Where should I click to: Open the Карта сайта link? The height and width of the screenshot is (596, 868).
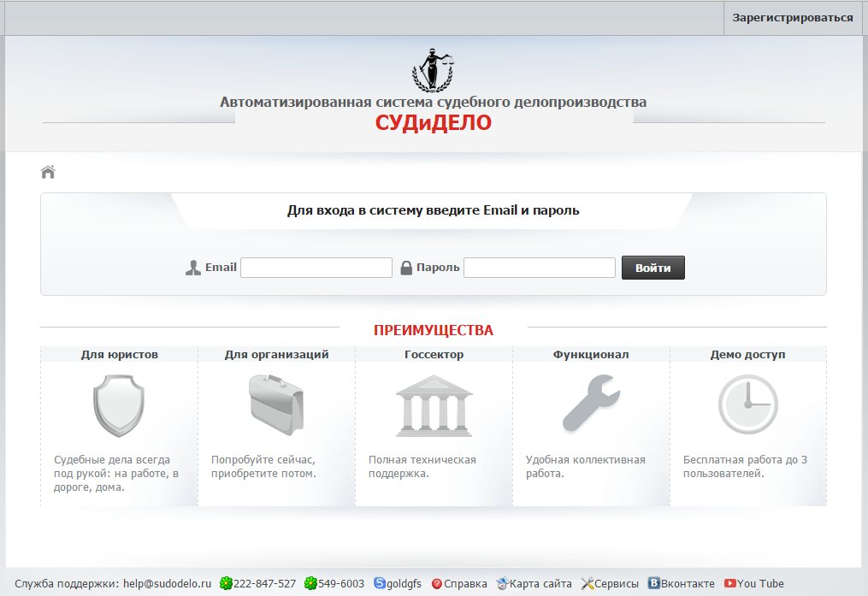tap(540, 583)
